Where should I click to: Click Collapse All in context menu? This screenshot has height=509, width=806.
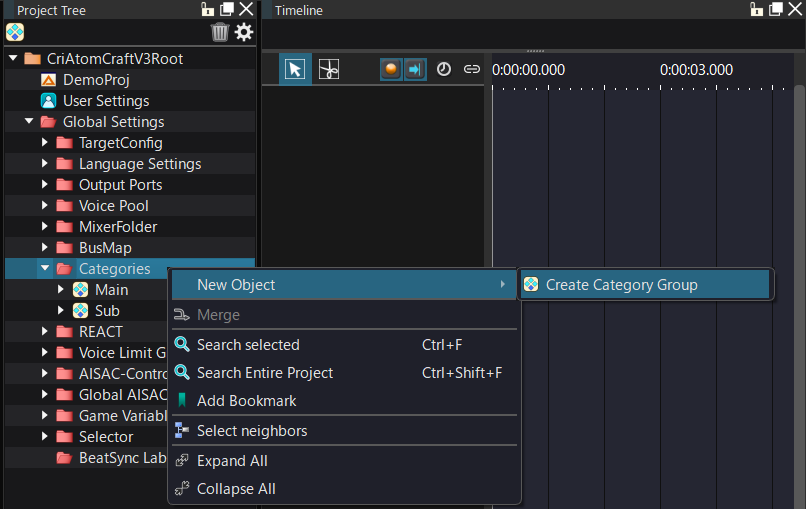pyautogui.click(x=236, y=489)
